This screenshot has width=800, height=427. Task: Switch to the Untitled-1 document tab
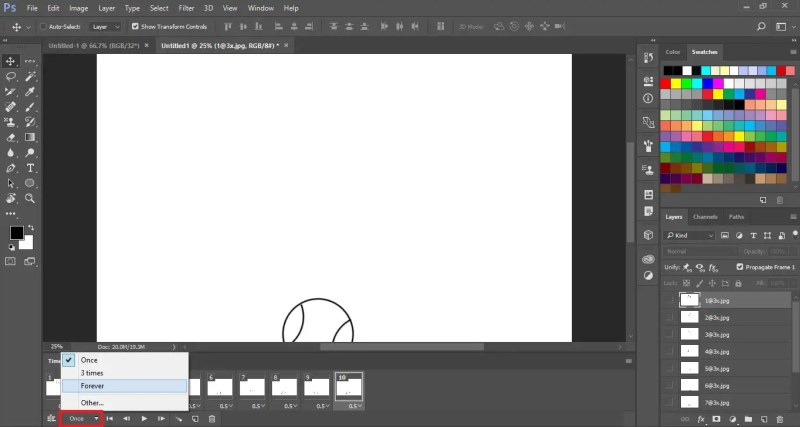tap(94, 45)
